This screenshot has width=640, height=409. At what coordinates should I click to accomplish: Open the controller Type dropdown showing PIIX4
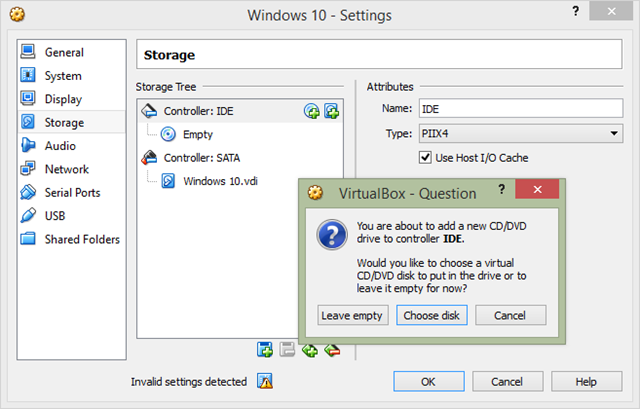pyautogui.click(x=521, y=133)
